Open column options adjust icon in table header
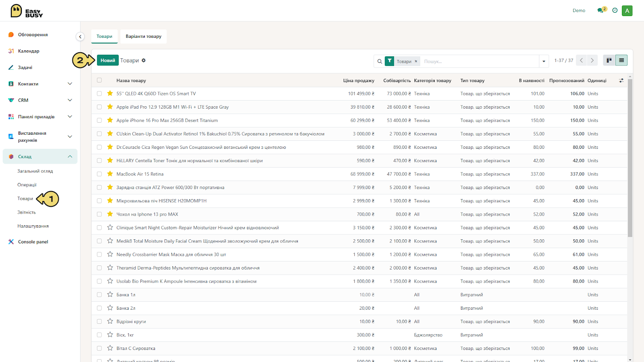The height and width of the screenshot is (362, 644). 621,80
